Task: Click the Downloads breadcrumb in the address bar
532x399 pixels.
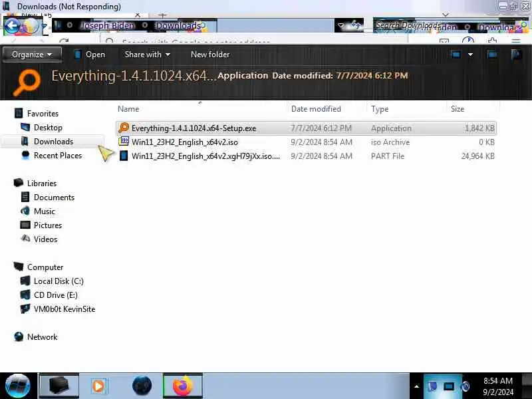Action: pos(178,26)
